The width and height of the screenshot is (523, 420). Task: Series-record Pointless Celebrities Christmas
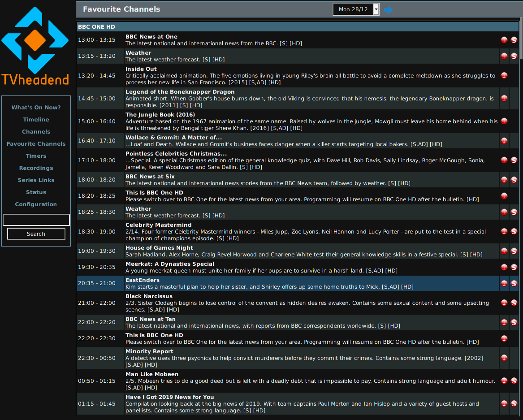click(514, 160)
